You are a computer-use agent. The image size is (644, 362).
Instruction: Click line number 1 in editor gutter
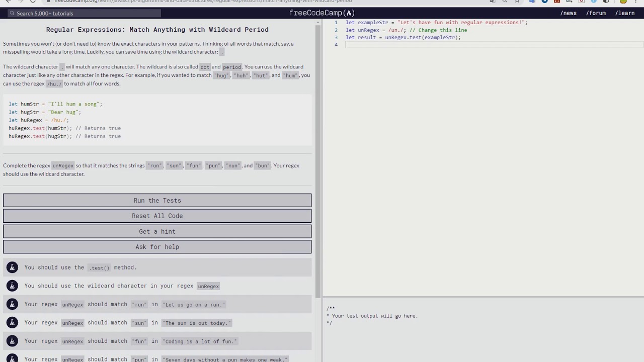(x=336, y=23)
